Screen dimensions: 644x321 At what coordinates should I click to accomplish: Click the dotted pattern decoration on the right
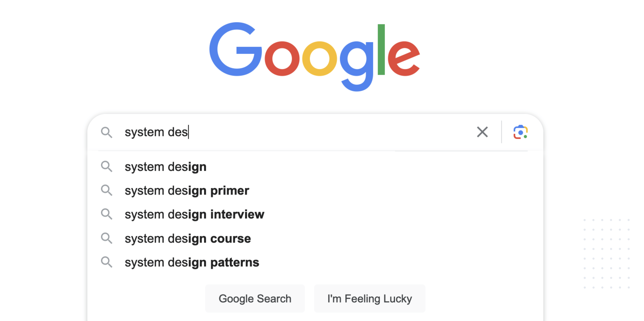pyautogui.click(x=607, y=254)
